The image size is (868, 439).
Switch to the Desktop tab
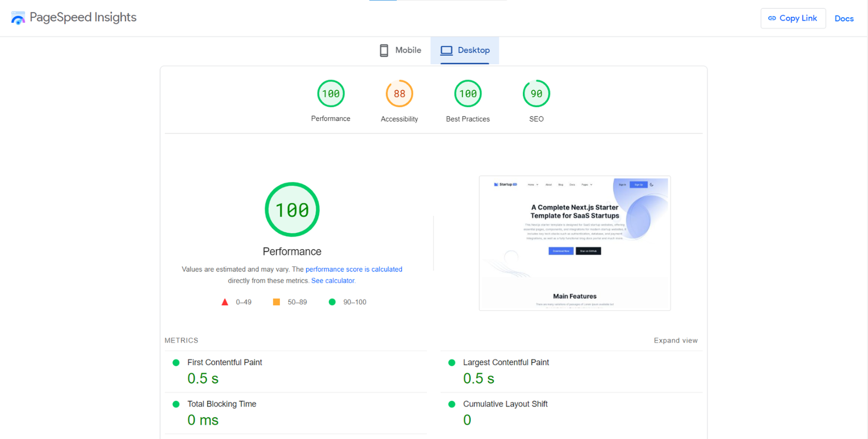pos(465,50)
